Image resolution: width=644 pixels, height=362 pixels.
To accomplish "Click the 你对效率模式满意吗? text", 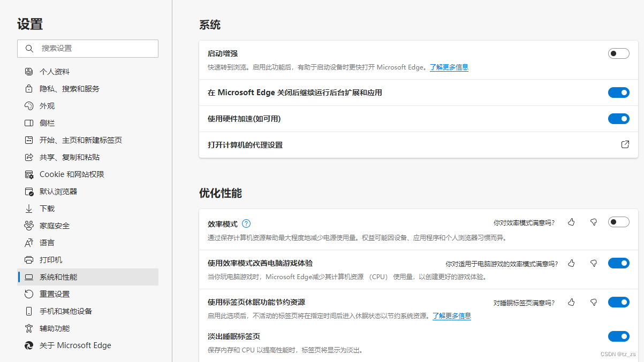I will 524,222.
